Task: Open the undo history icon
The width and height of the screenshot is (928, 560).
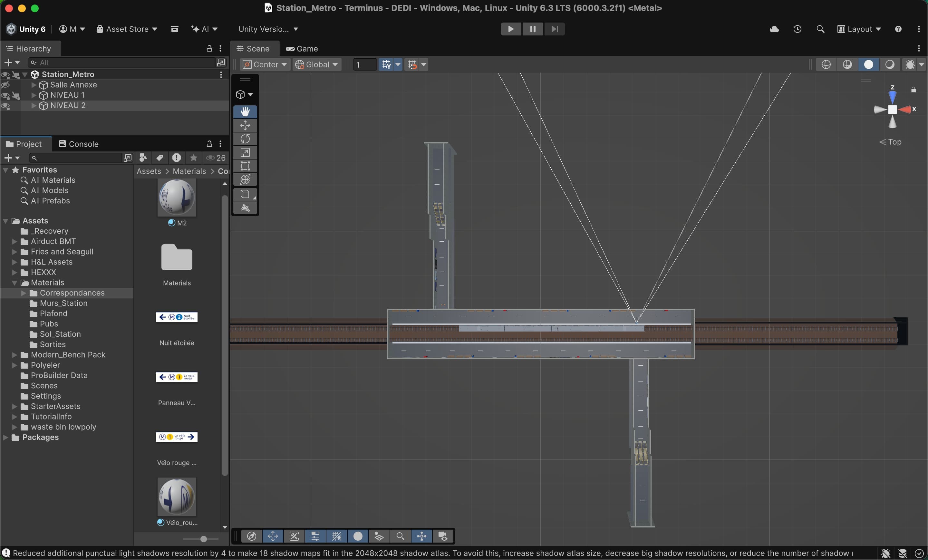Action: [797, 29]
